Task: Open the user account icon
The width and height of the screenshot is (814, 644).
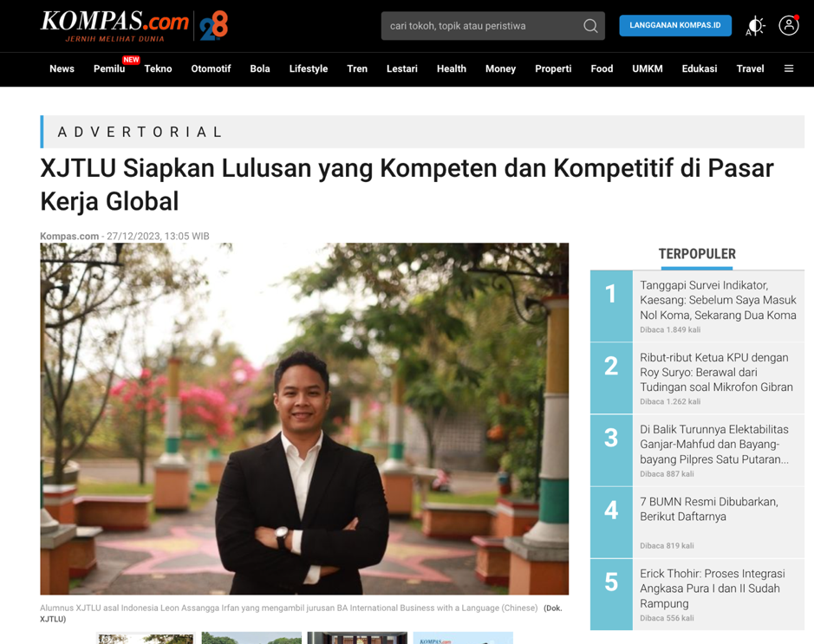Action: pos(789,25)
